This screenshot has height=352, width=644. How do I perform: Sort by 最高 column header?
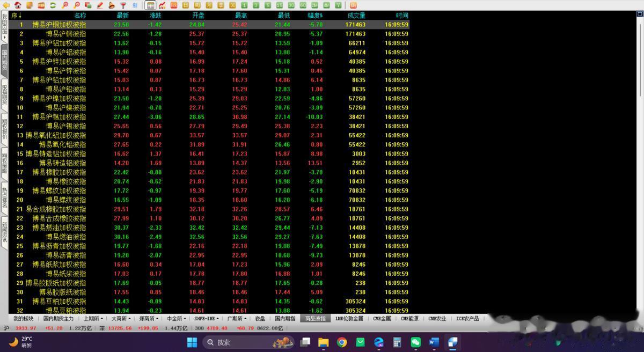tap(240, 16)
